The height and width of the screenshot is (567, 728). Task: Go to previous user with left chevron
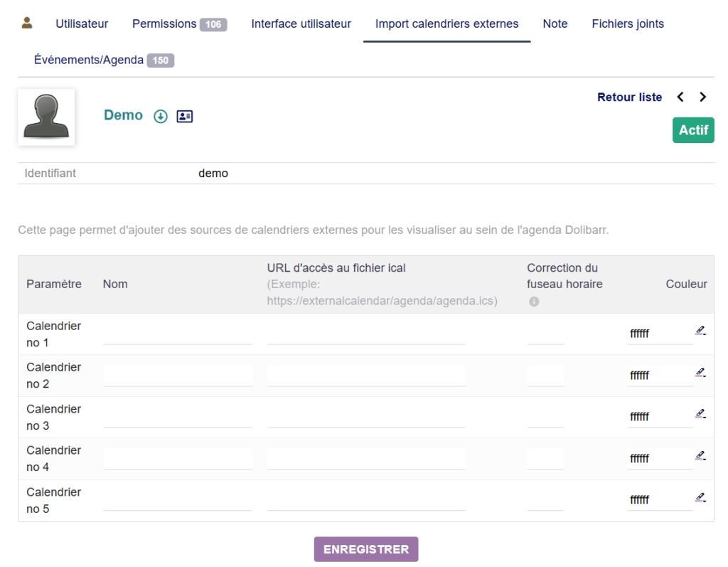point(680,97)
